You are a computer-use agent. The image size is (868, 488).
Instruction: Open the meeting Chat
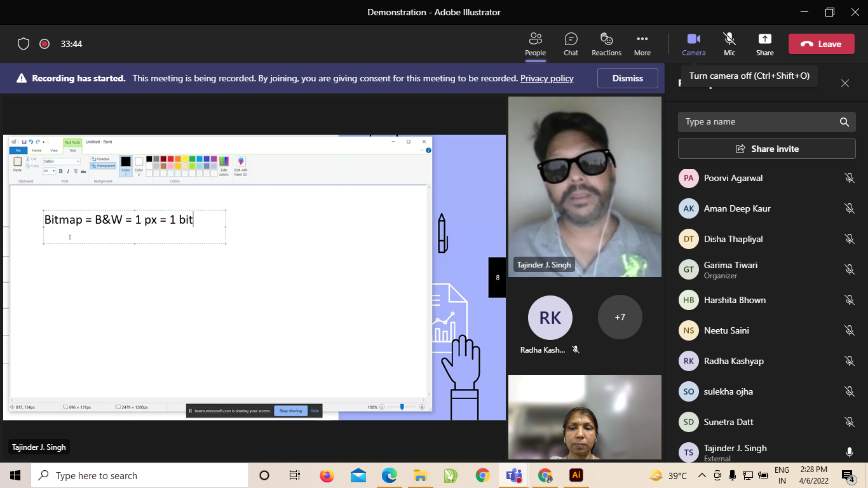571,44
